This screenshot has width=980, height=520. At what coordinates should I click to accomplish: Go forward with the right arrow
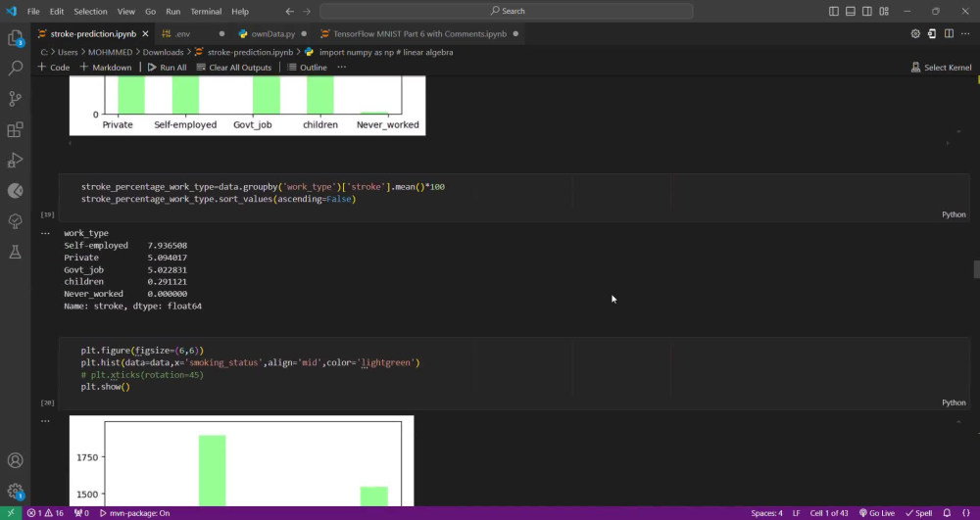[307, 11]
